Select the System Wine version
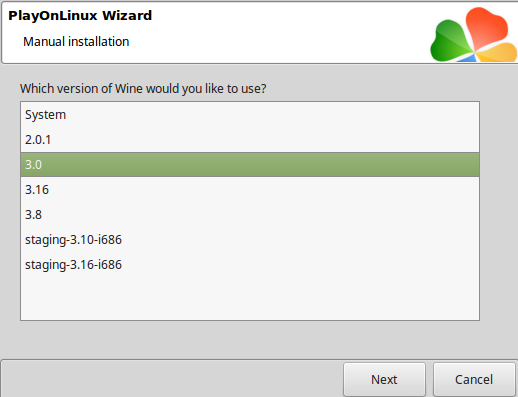 250,115
